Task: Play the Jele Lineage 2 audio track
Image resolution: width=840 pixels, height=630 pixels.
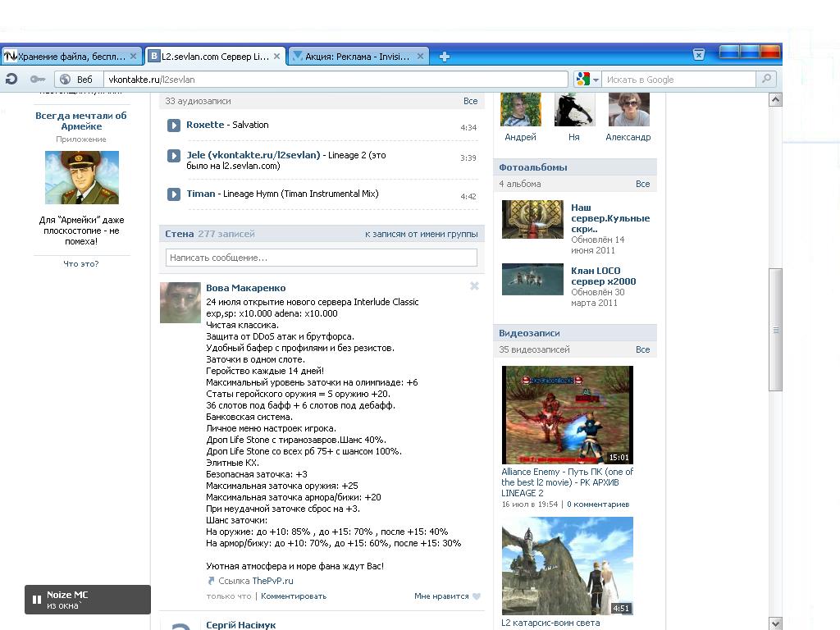Action: click(174, 156)
